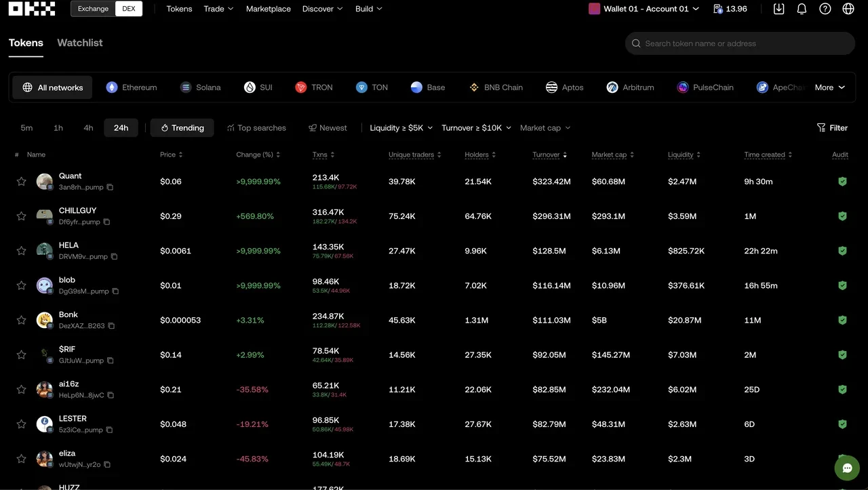The image size is (868, 490).
Task: Filter by Ethereum network
Action: point(132,87)
